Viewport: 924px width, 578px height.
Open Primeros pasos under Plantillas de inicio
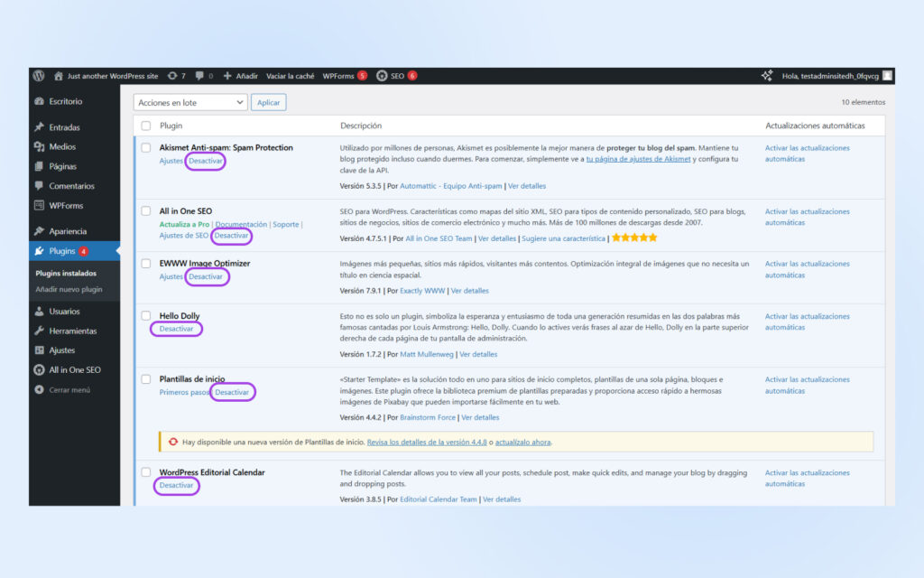coord(184,392)
